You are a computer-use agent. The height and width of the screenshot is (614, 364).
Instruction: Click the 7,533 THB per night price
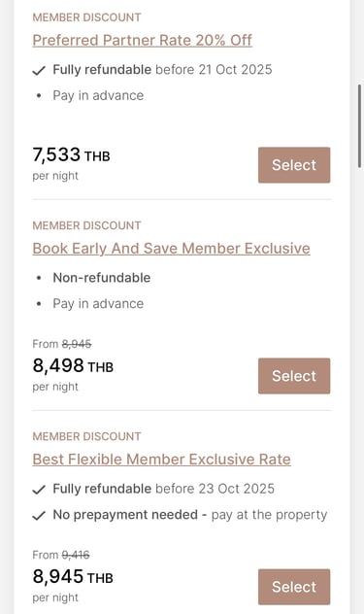click(x=71, y=155)
